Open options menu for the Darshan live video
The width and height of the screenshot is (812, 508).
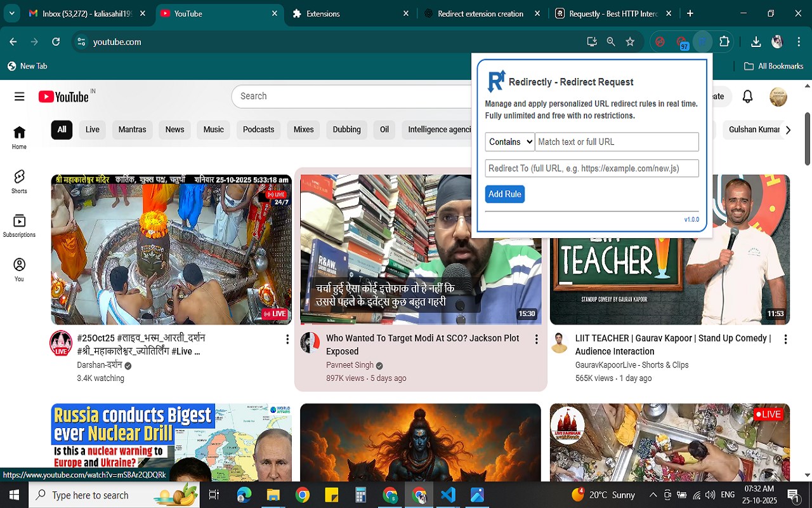(x=287, y=340)
